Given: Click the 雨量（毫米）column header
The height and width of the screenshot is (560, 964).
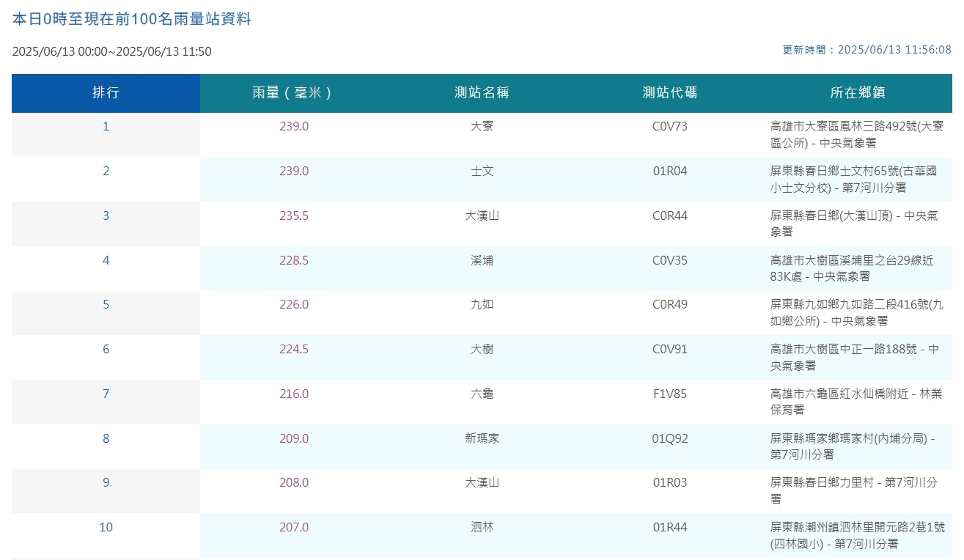Looking at the screenshot, I should pyautogui.click(x=294, y=93).
